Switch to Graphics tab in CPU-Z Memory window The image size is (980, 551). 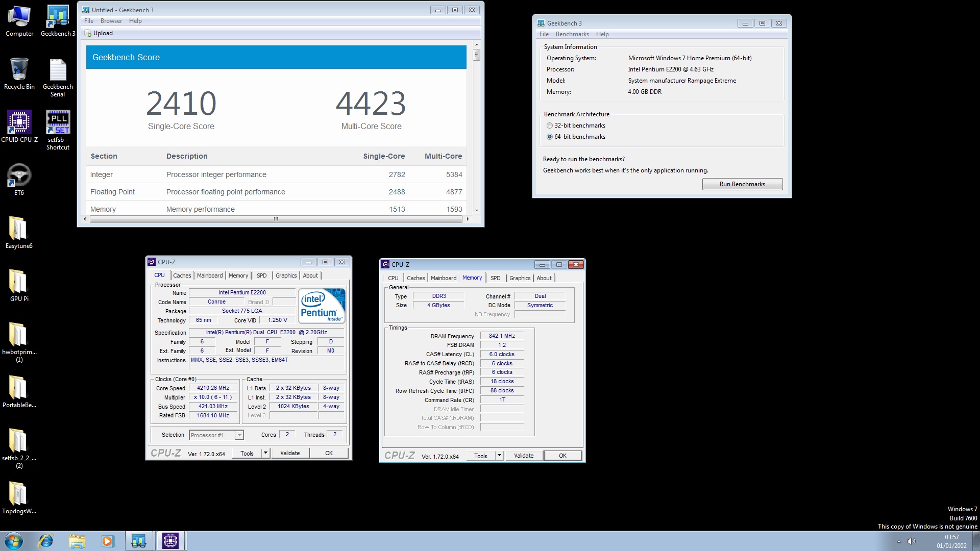coord(520,278)
